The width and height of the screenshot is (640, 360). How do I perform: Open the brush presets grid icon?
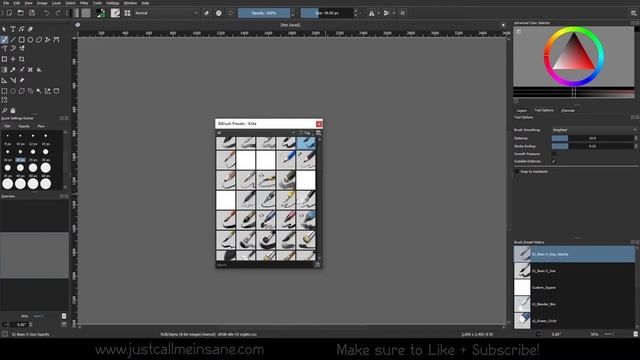click(x=127, y=13)
